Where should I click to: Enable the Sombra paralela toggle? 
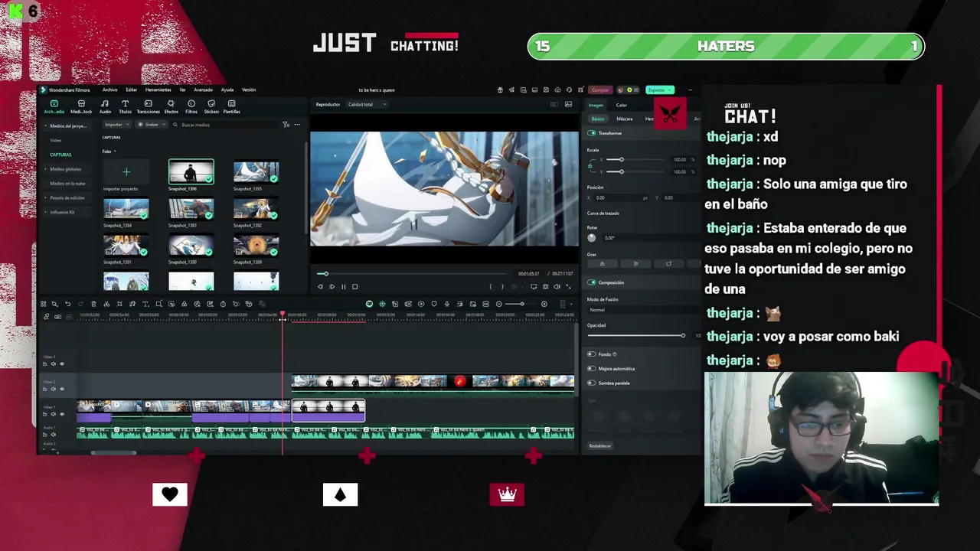tap(591, 383)
